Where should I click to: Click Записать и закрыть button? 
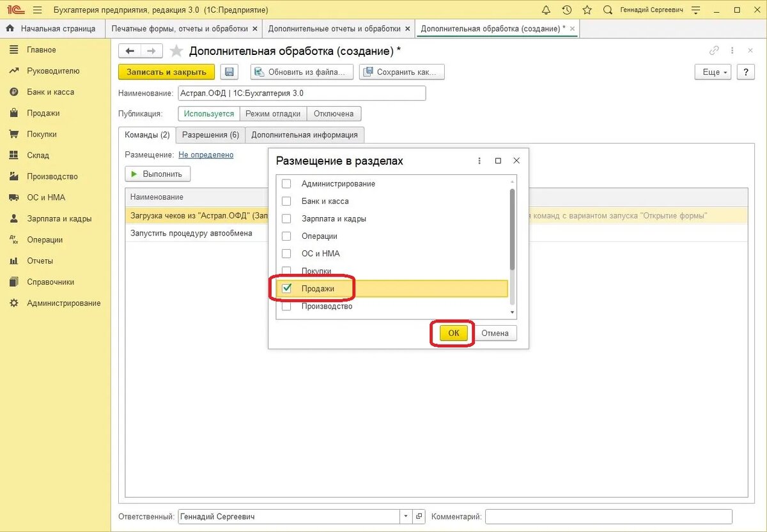pos(166,72)
